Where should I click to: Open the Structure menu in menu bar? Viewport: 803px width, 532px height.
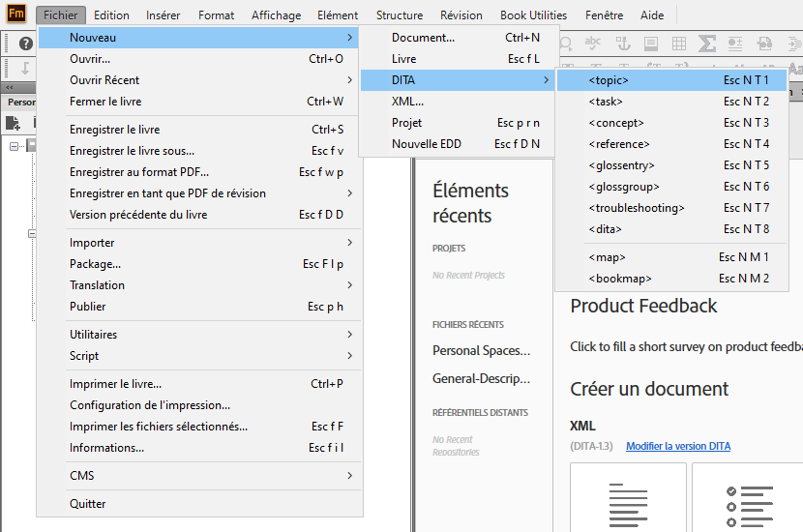point(399,15)
